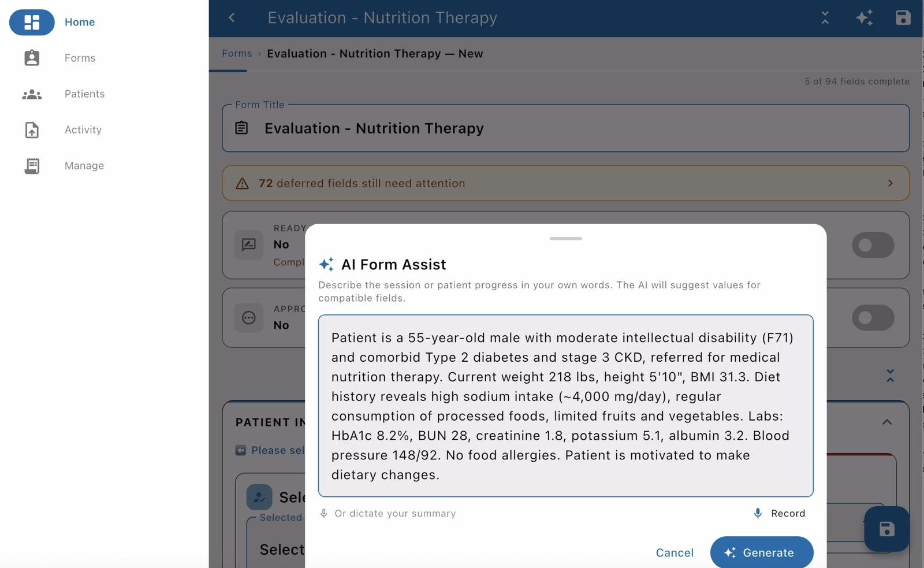Image resolution: width=924 pixels, height=568 pixels.
Task: Click the floating save button near bottom right
Action: point(886,529)
